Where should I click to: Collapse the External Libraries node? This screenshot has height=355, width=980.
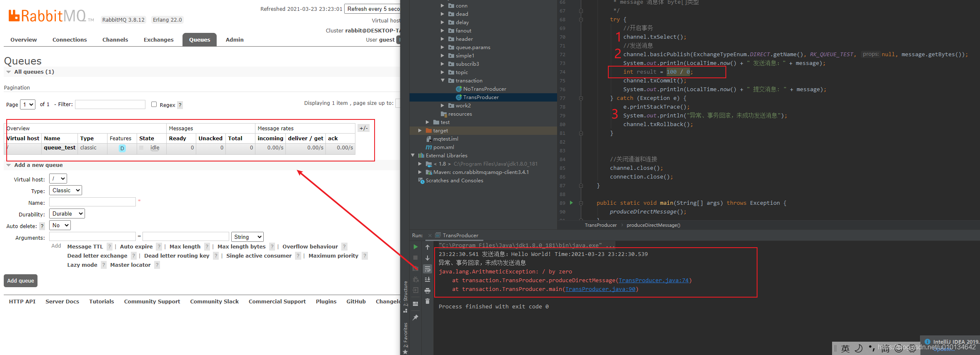(x=413, y=156)
